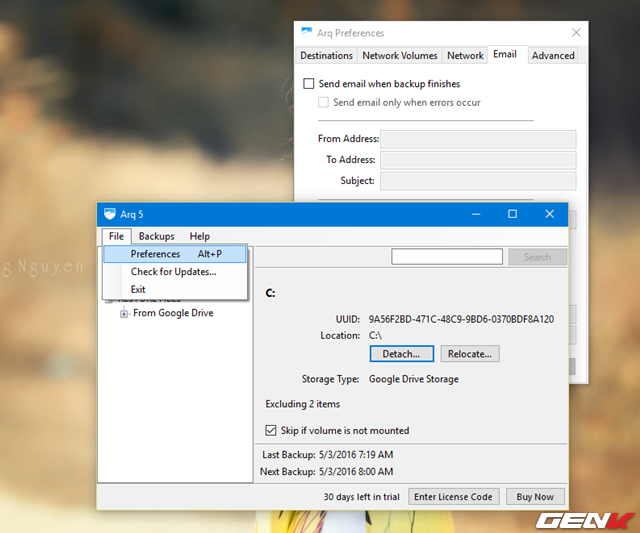Image resolution: width=640 pixels, height=533 pixels.
Task: Switch to the Network Volumes tab
Action: 400,56
